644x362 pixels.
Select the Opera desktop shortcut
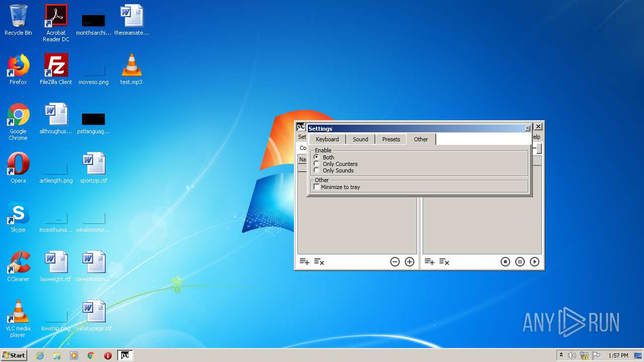[18, 168]
